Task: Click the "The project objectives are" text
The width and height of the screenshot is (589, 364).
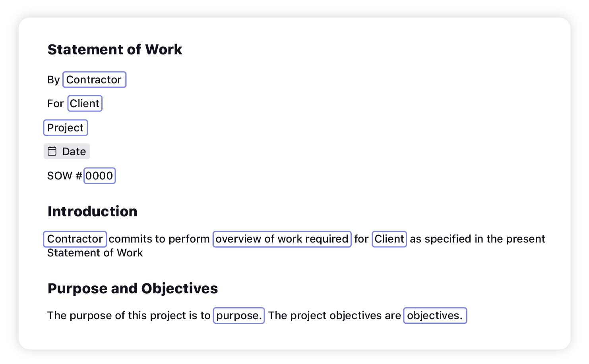Action: pyautogui.click(x=334, y=316)
